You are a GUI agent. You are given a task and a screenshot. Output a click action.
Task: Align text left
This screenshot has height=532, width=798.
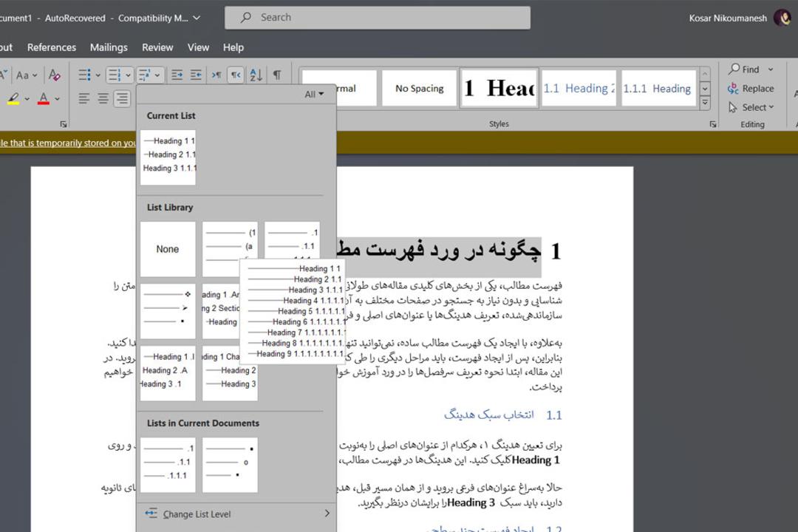click(x=84, y=98)
